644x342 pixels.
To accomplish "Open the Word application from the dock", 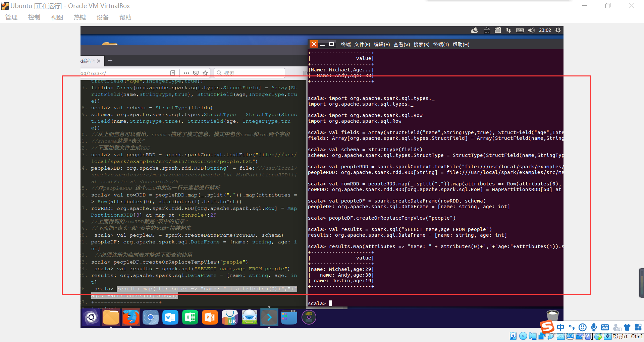I will (170, 317).
